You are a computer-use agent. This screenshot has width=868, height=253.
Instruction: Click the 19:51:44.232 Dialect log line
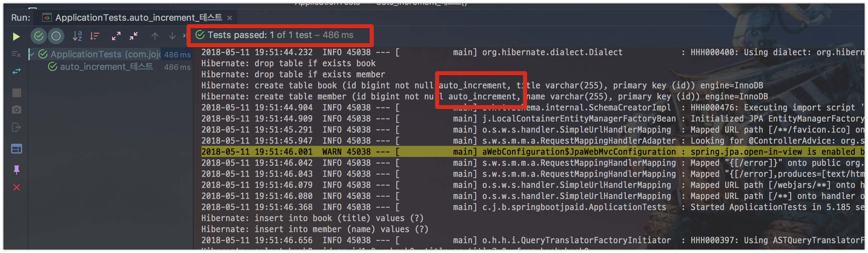(533, 52)
